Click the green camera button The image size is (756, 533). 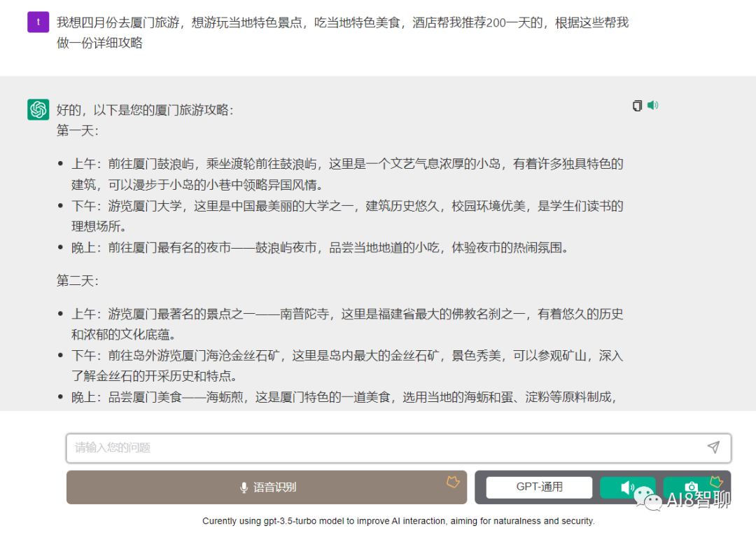690,487
